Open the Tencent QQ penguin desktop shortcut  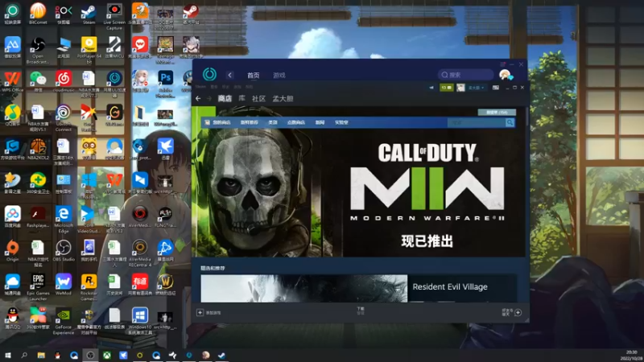12,318
